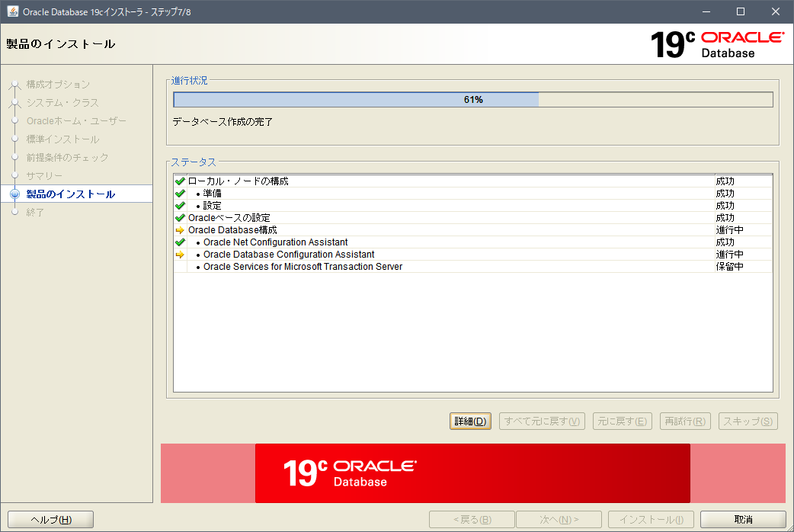Cancel installation with the 取消 button
This screenshot has width=794, height=532.
coord(744,519)
